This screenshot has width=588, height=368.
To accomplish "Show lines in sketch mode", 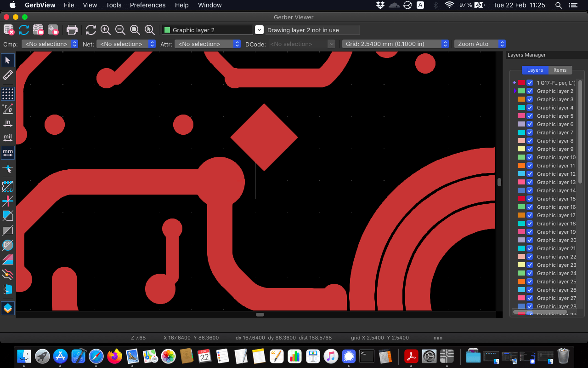I will [x=8, y=201].
